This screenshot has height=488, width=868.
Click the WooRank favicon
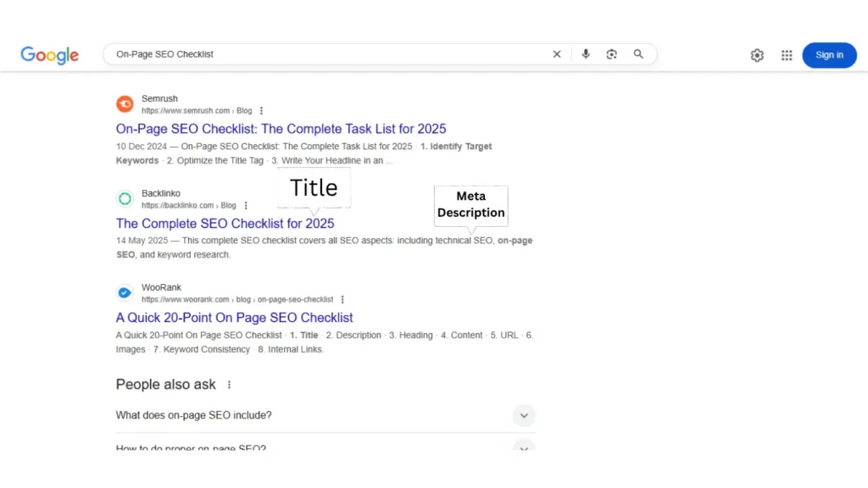[x=125, y=292]
